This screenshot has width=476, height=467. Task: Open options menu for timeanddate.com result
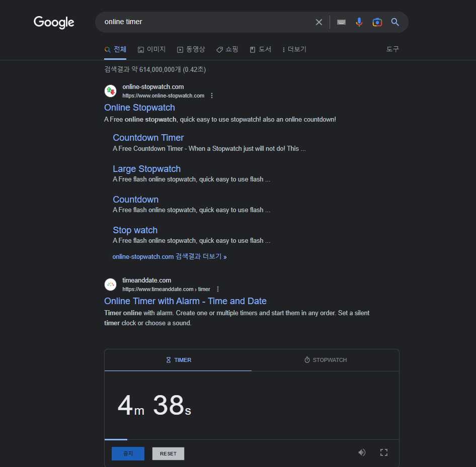point(218,289)
